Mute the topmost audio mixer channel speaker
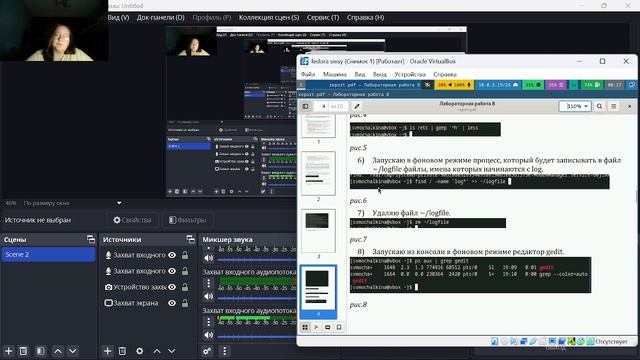640x360 pixels. (209, 258)
